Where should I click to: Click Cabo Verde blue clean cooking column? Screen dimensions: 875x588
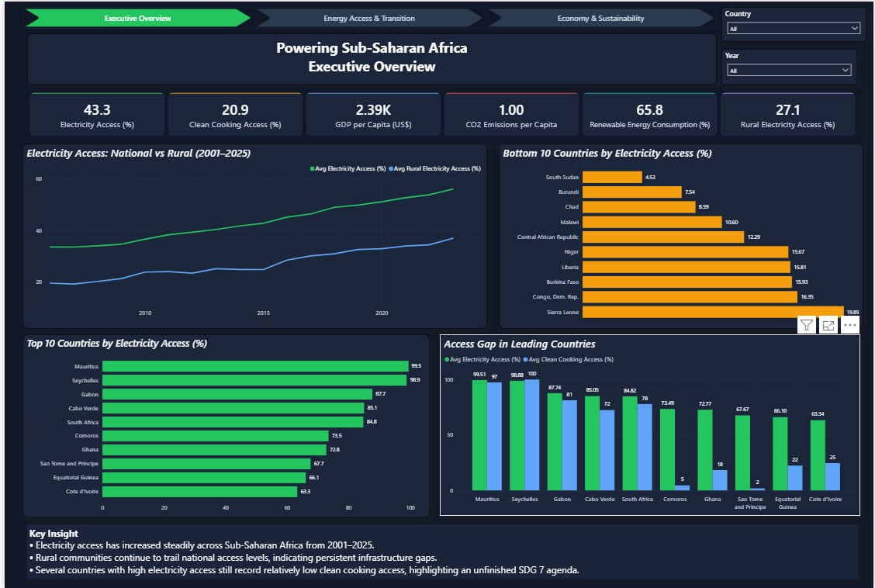607,450
